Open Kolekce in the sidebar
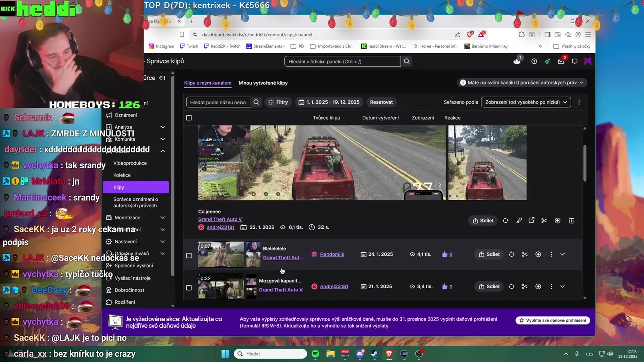Viewport: 644px width, 362px height. [x=122, y=175]
